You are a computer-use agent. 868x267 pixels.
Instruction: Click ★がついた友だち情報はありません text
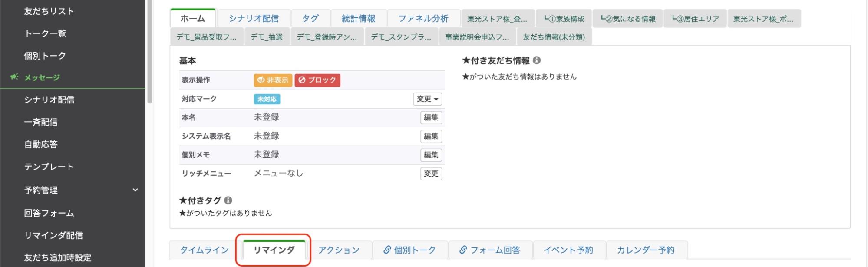[x=519, y=77]
